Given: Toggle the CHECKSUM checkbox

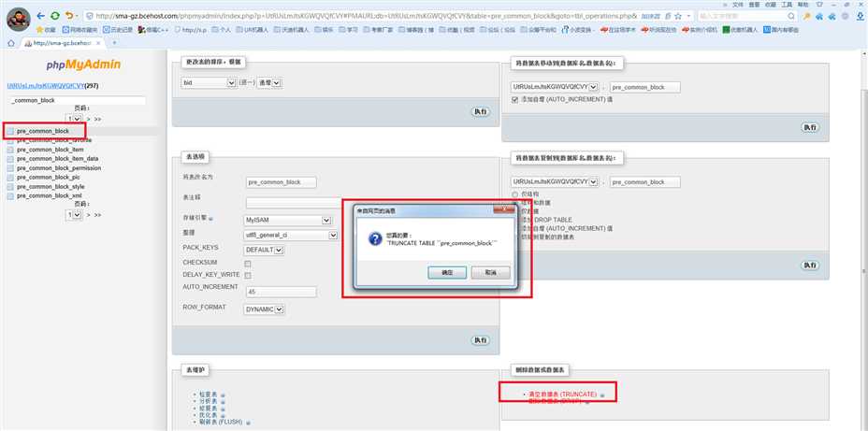Looking at the screenshot, I should click(248, 264).
